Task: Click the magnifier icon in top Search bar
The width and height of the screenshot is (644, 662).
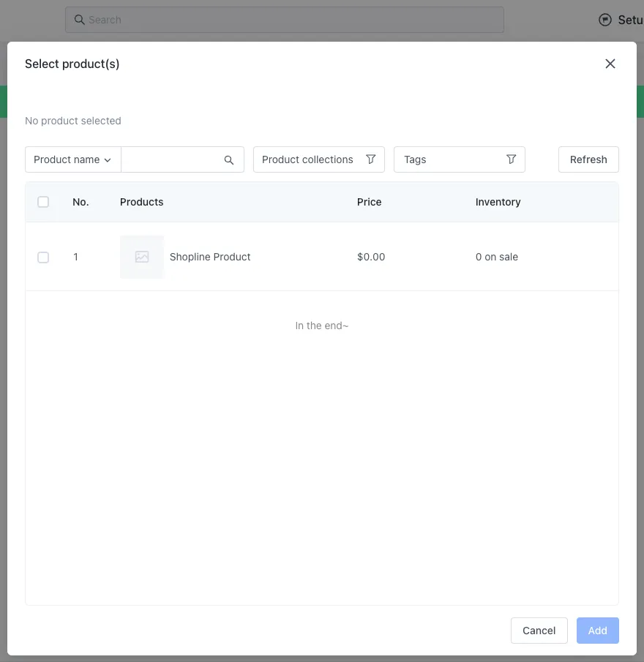Action: point(80,20)
